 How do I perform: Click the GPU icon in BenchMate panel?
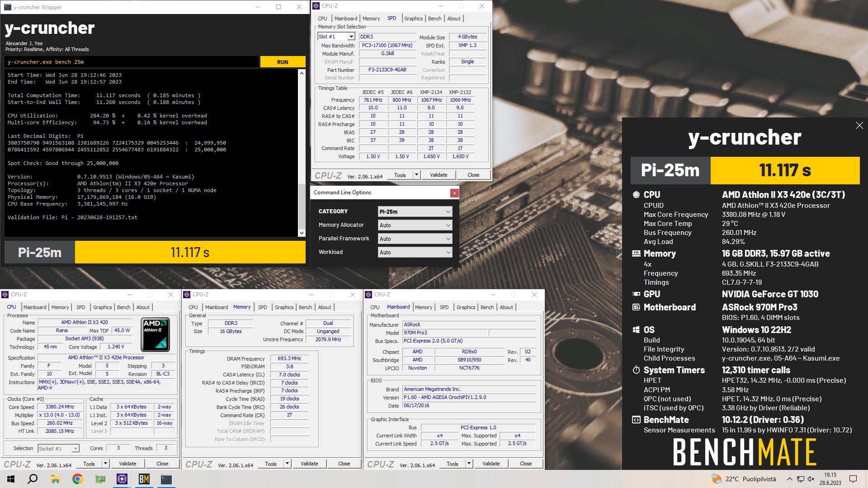tap(636, 294)
